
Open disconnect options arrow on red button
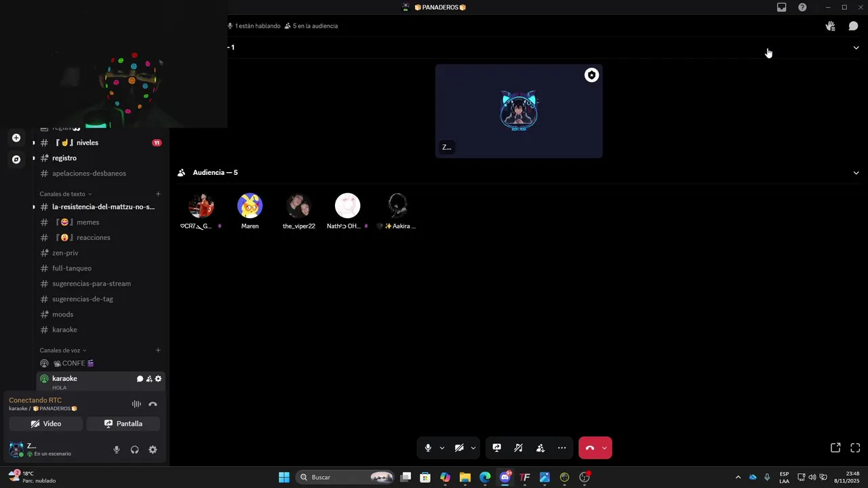point(604,448)
